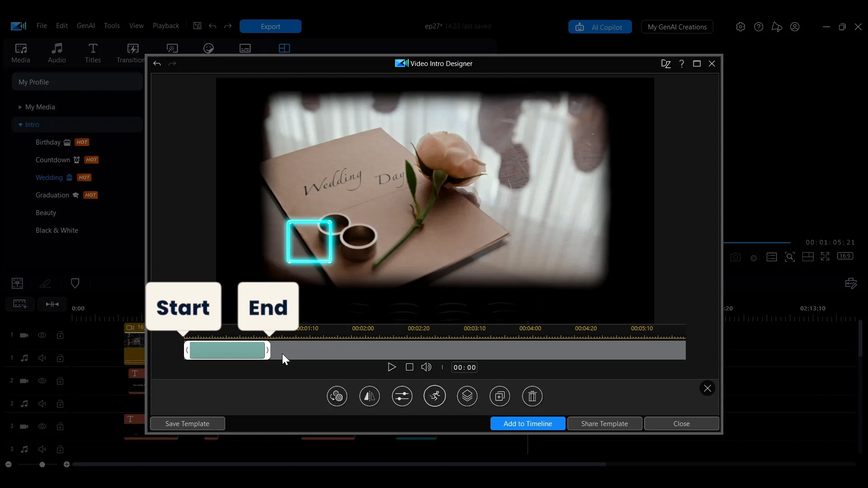Zoom out timeline with minus button
The width and height of the screenshot is (868, 488).
click(x=8, y=465)
